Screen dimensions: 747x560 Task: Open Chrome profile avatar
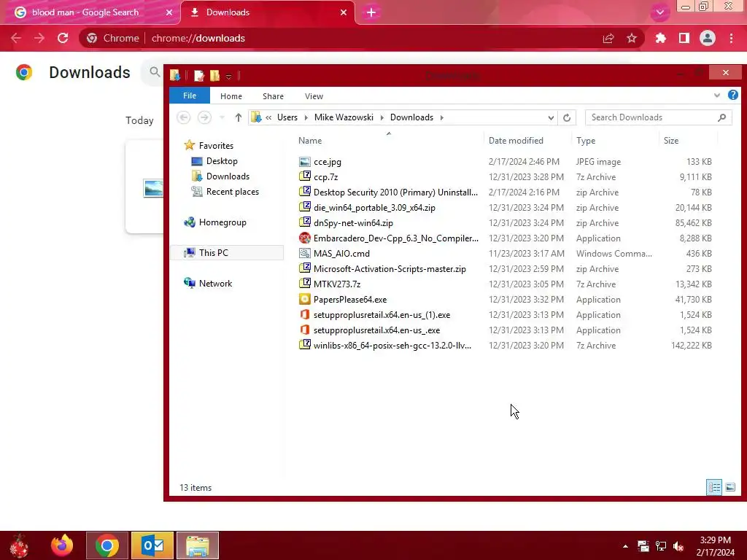(x=708, y=38)
